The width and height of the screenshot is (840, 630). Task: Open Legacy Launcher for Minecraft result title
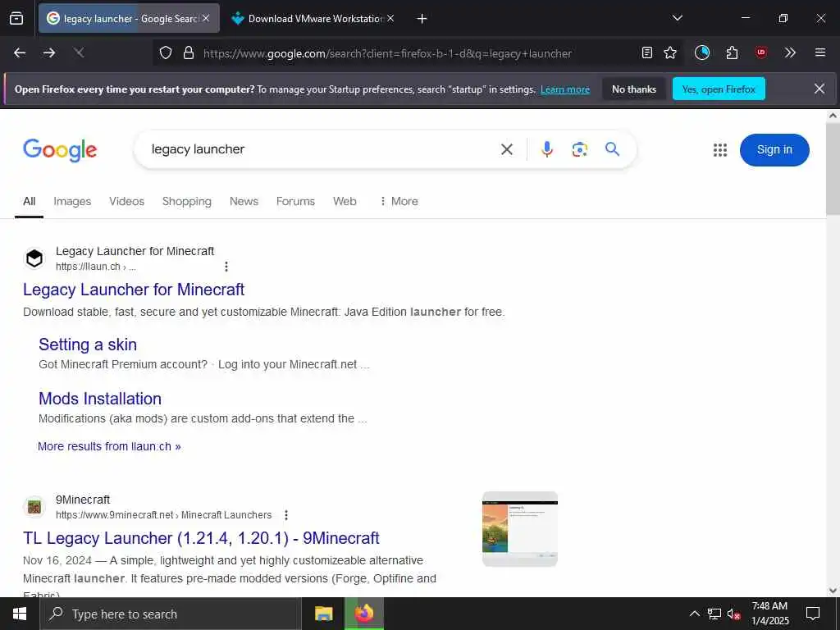134,290
